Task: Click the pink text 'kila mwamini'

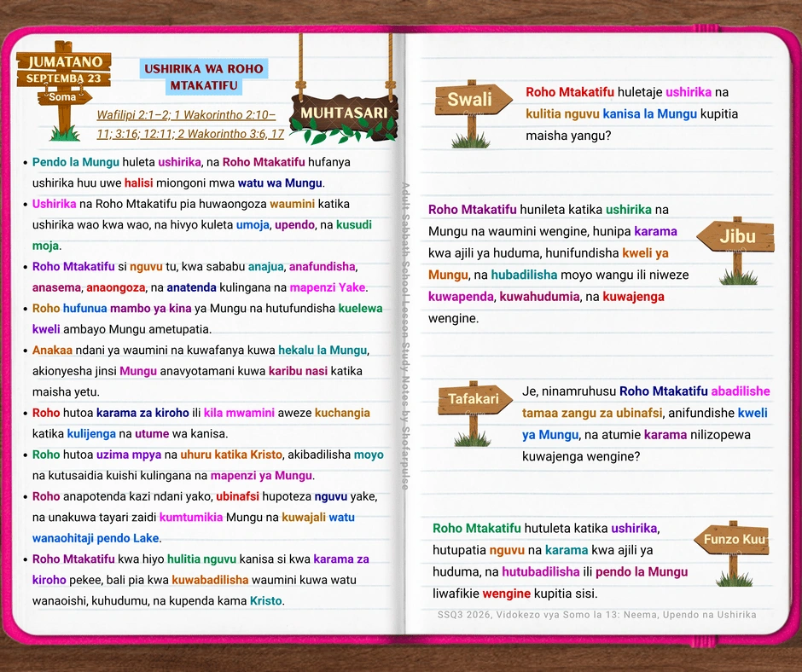Action: [x=239, y=414]
